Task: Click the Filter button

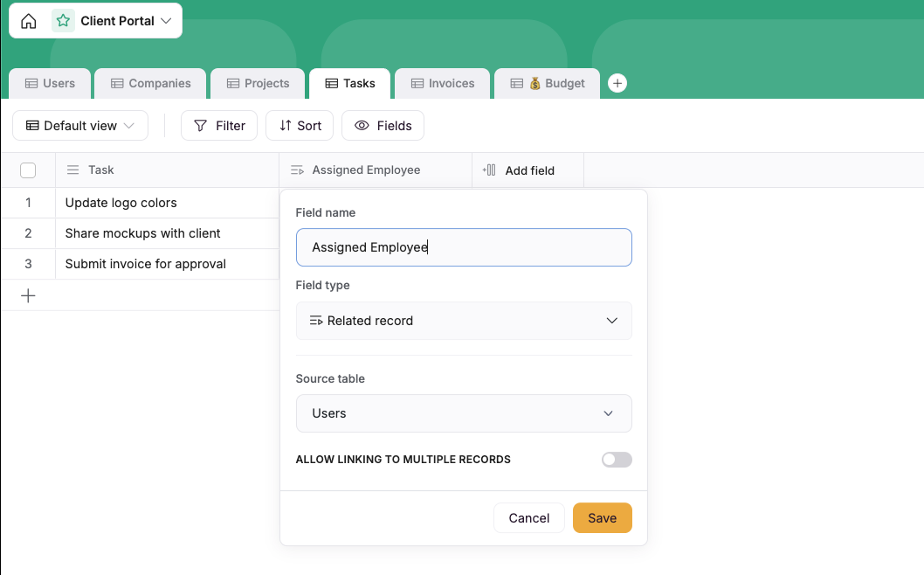Action: (x=219, y=126)
